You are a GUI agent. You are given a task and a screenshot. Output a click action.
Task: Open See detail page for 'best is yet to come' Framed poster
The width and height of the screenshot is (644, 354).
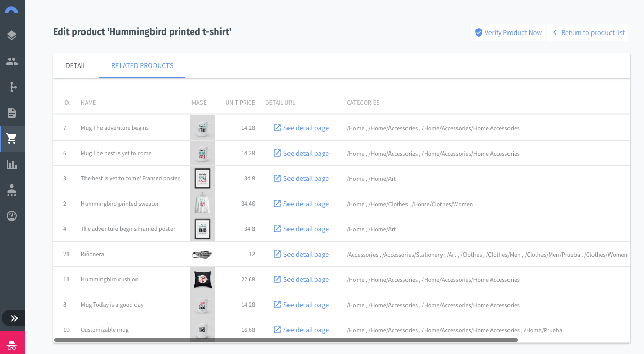[301, 178]
